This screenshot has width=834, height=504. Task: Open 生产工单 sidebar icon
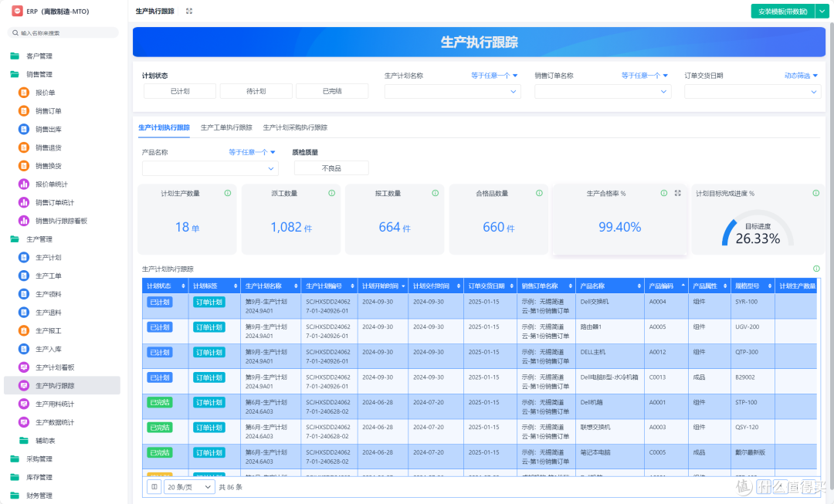pyautogui.click(x=24, y=276)
